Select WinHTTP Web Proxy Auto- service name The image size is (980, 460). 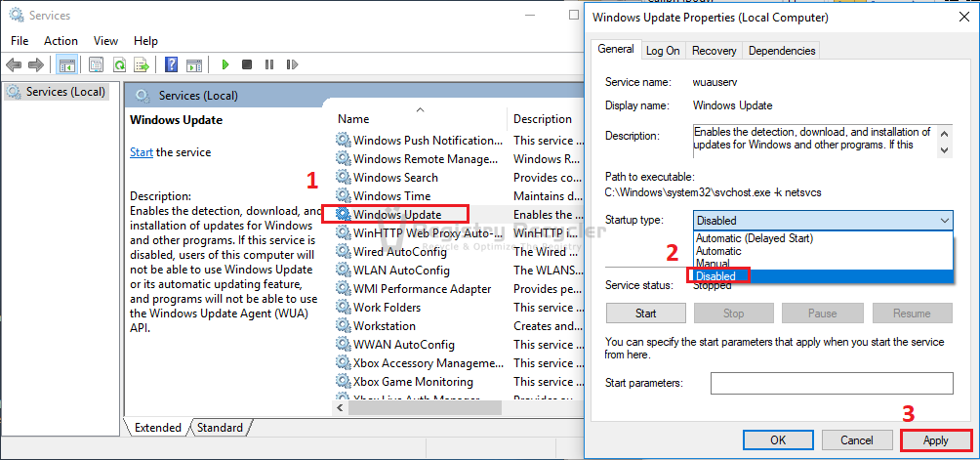tap(429, 233)
